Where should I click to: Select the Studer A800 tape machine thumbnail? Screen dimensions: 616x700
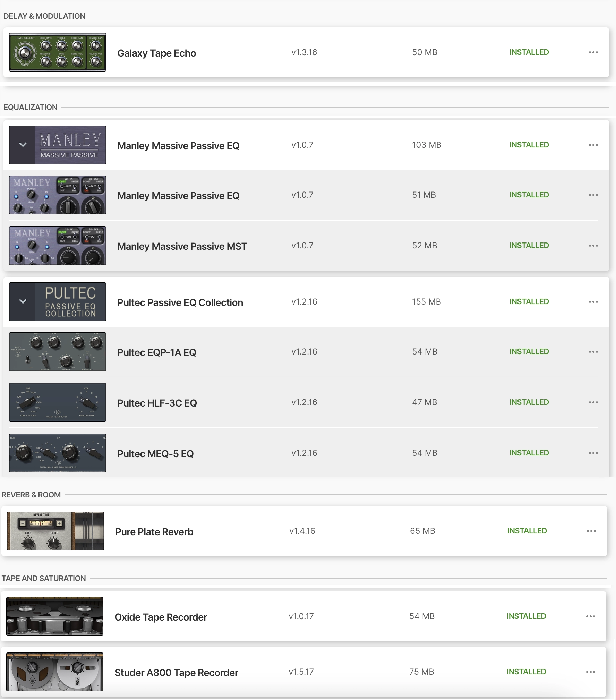pos(55,672)
